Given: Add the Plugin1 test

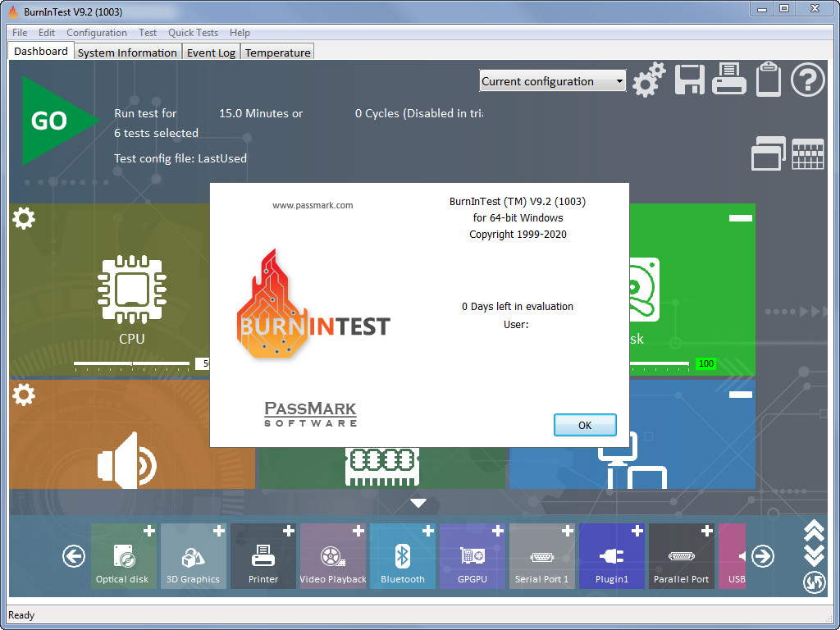Looking at the screenshot, I should pos(637,531).
